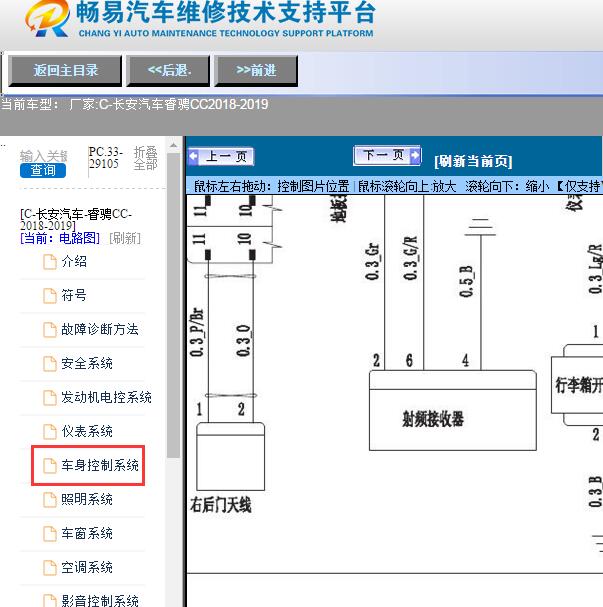This screenshot has height=607, width=603.
Task: Click document icon beside 介绍
Action: pos(50,262)
